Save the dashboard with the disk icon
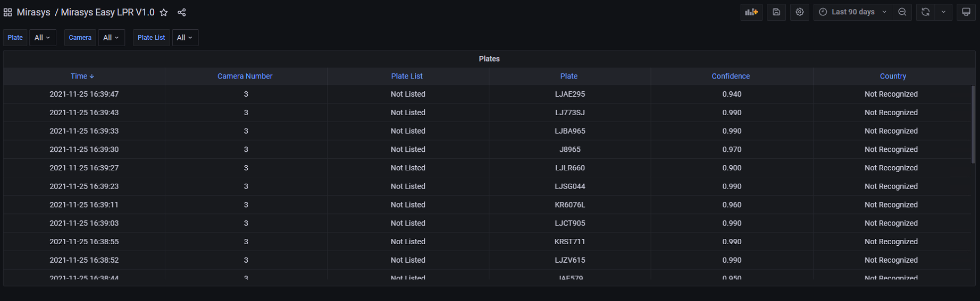 pyautogui.click(x=776, y=12)
